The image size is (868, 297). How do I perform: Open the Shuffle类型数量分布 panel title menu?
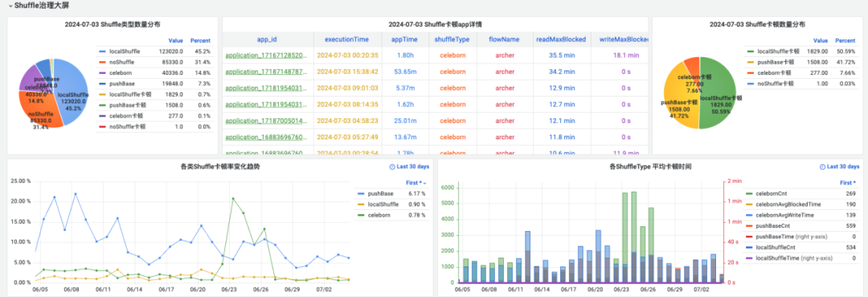113,24
